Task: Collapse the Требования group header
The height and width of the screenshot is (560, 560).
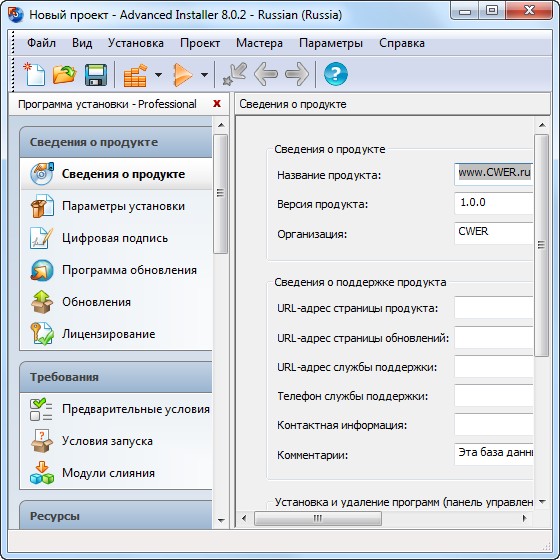Action: (x=116, y=377)
